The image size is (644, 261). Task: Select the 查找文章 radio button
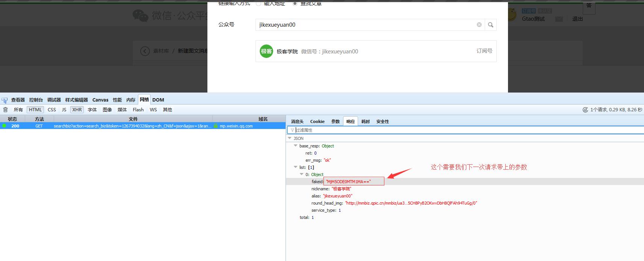click(295, 3)
